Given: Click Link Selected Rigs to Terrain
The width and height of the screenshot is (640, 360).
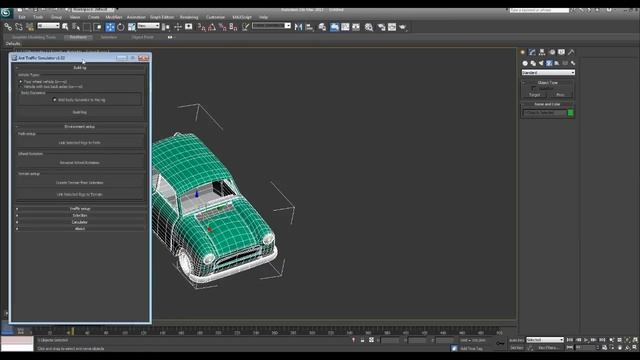Looking at the screenshot, I should [x=80, y=195].
